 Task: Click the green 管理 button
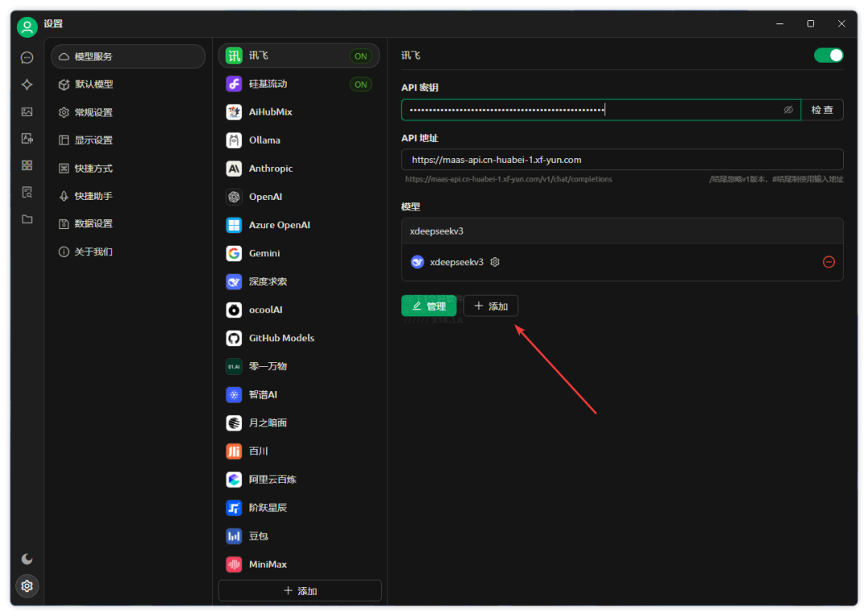[429, 306]
